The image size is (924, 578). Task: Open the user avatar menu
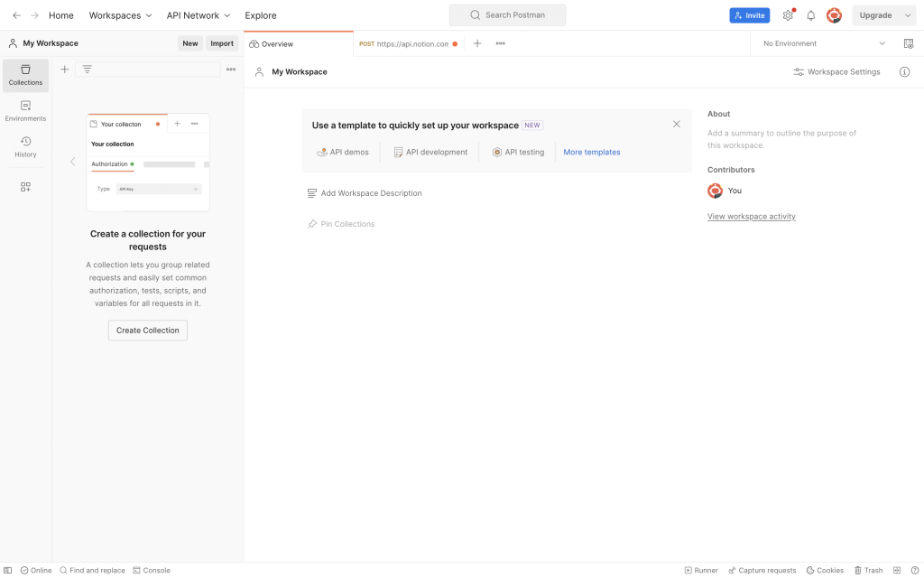pos(834,15)
